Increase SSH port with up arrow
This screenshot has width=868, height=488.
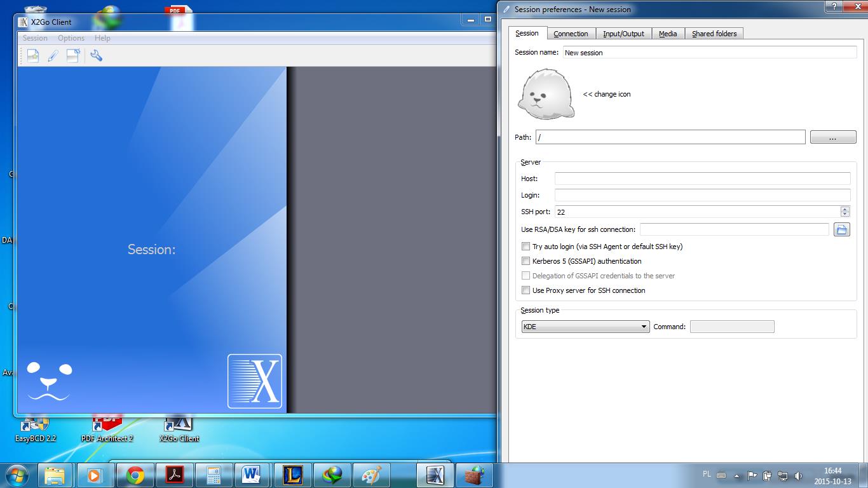(844, 209)
